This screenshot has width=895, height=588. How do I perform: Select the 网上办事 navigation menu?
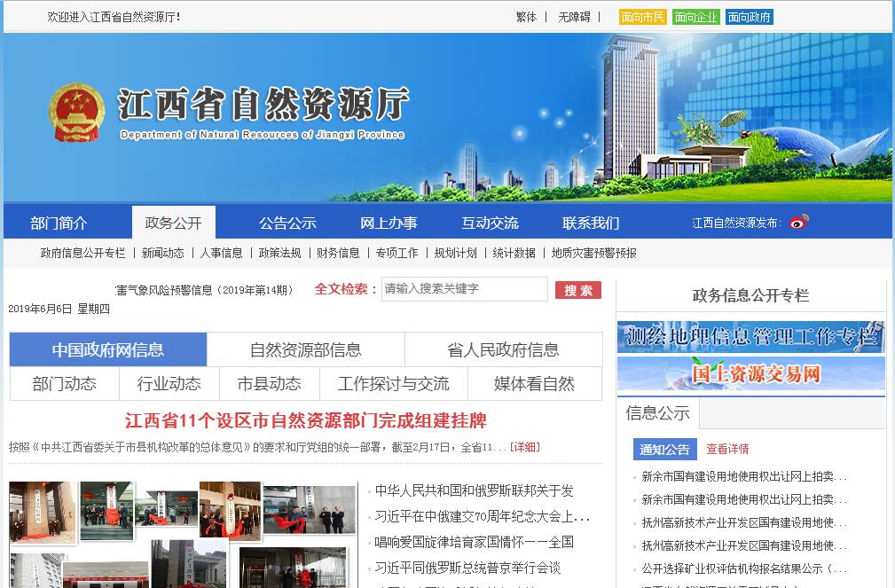[389, 223]
